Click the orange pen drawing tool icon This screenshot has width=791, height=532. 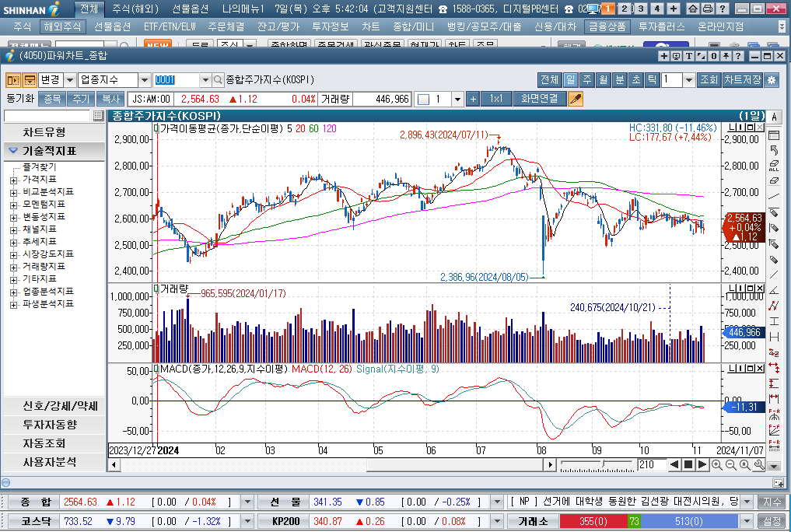[576, 99]
